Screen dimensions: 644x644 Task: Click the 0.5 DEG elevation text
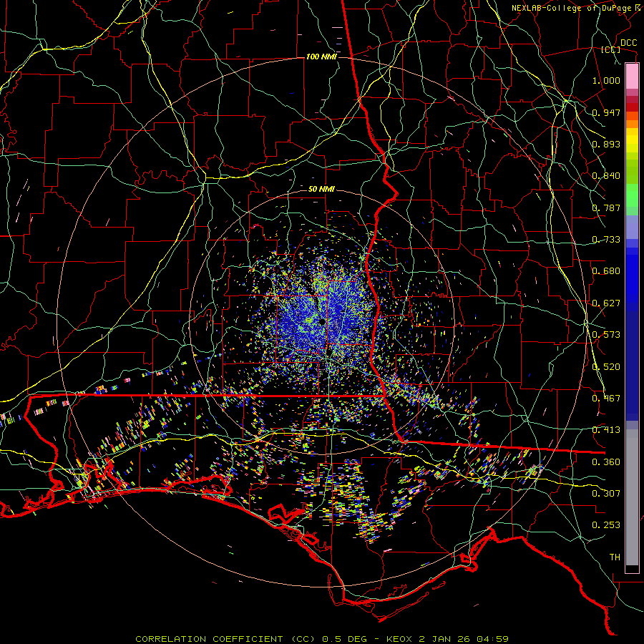click(x=345, y=639)
